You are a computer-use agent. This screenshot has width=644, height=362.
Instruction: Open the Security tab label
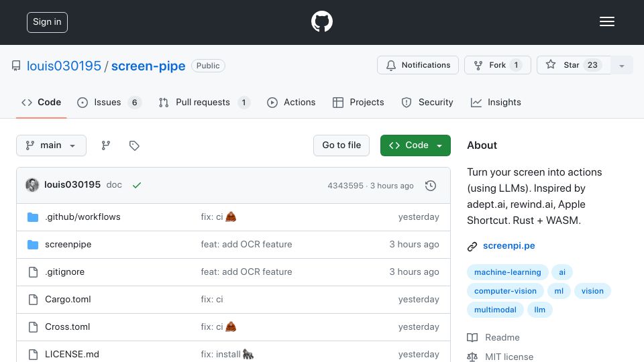(x=435, y=102)
